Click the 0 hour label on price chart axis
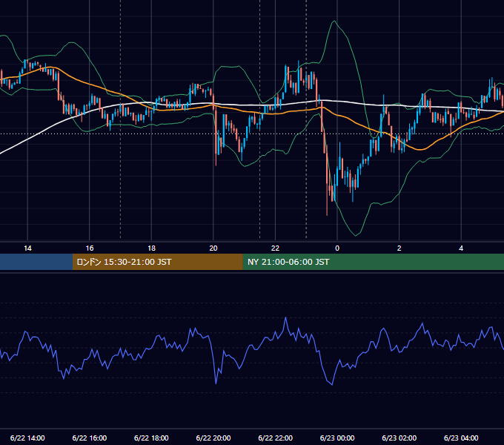 pyautogui.click(x=337, y=248)
